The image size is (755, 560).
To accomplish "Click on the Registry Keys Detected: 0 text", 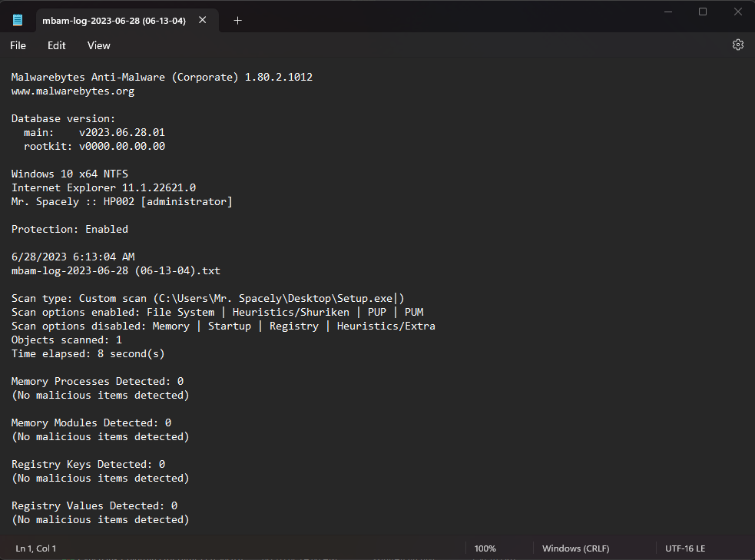I will tap(88, 464).
